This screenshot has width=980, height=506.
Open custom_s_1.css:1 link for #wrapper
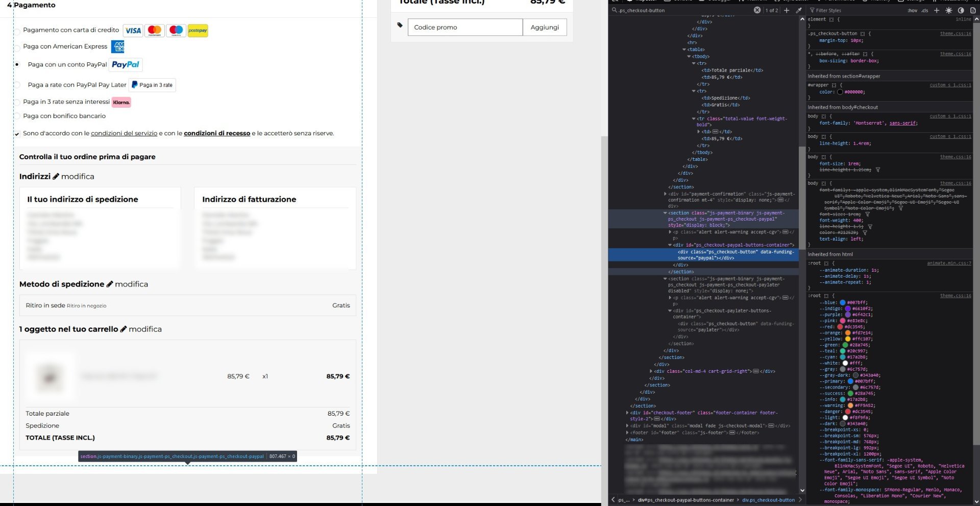(950, 85)
